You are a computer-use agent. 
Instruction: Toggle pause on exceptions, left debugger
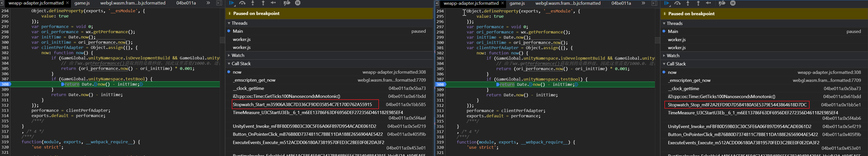pos(298,3)
